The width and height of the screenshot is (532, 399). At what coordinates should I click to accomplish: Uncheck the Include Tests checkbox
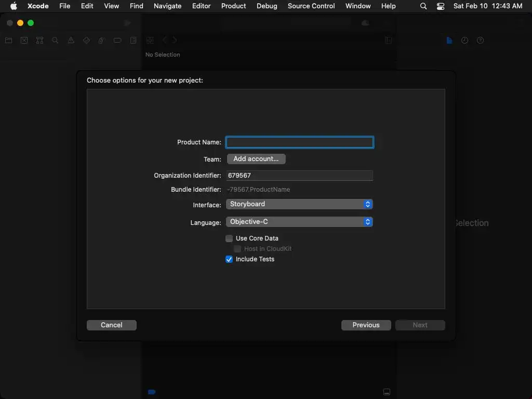click(x=229, y=259)
